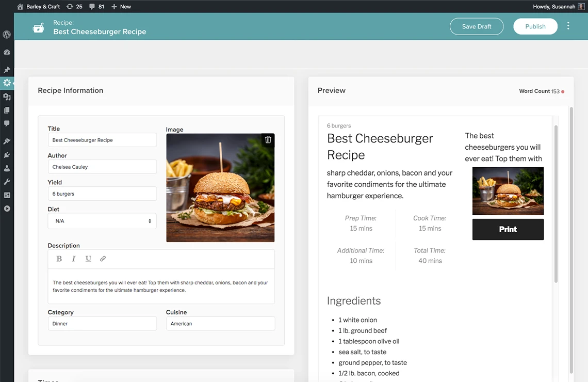Click the recipe card icon in teal header
Viewport: 588px width, 382px height.
(38, 28)
